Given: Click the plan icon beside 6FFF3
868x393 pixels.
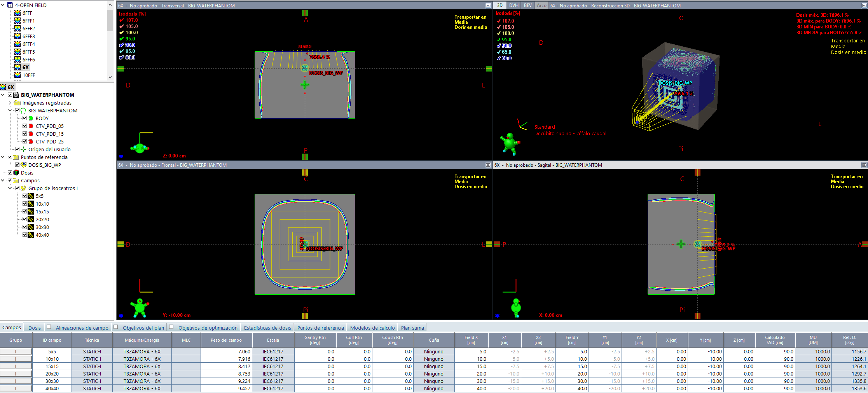Looking at the screenshot, I should coord(17,36).
